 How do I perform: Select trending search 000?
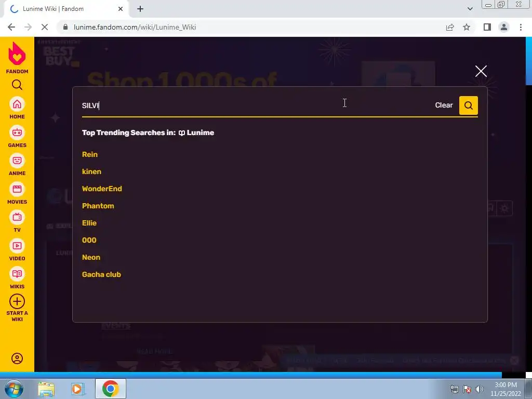pyautogui.click(x=89, y=240)
